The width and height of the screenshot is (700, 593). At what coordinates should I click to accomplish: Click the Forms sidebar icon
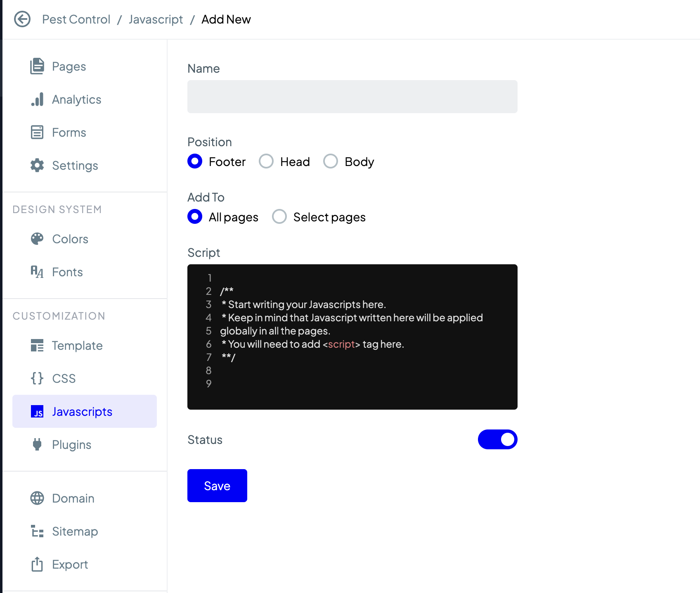tap(37, 132)
